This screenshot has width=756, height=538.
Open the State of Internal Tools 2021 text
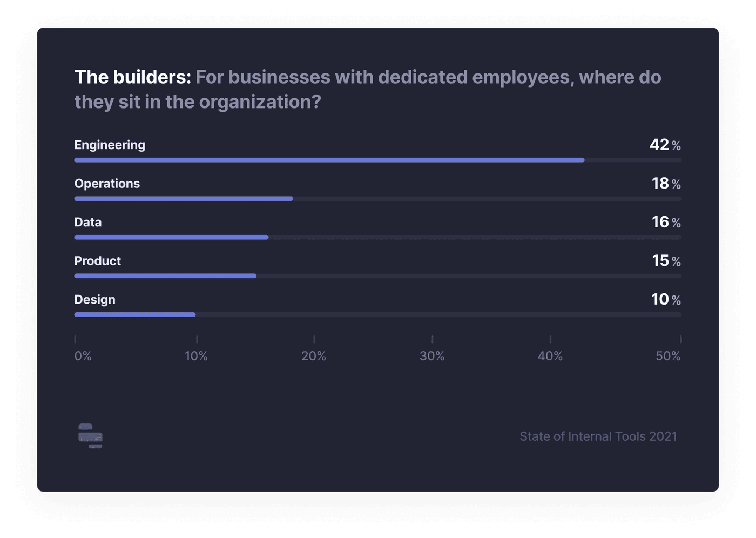598,436
